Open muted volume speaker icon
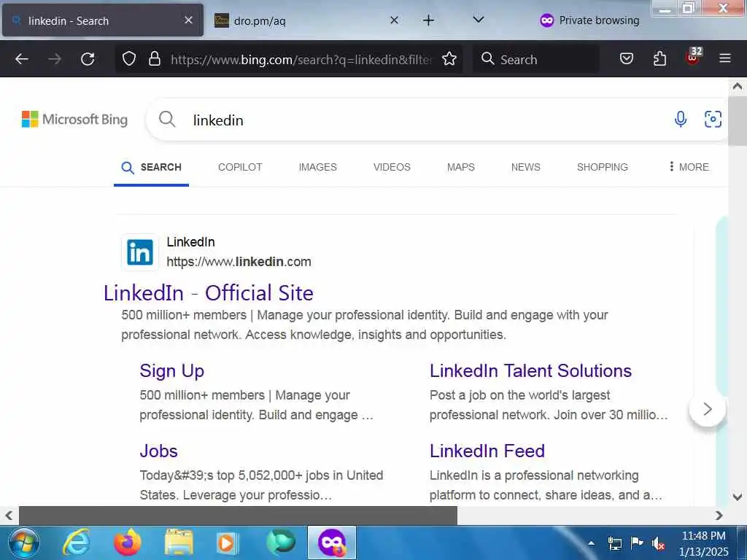The image size is (747, 560). (x=659, y=542)
